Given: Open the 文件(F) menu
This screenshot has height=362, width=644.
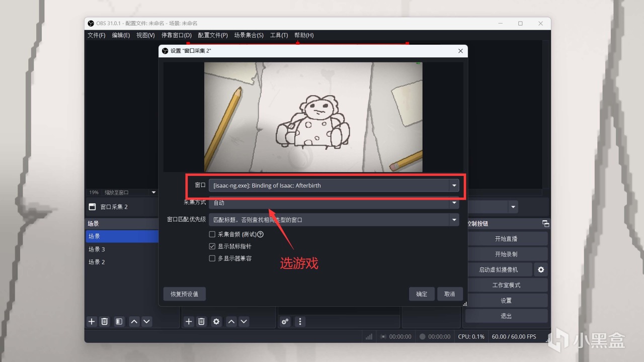Looking at the screenshot, I should coord(97,35).
